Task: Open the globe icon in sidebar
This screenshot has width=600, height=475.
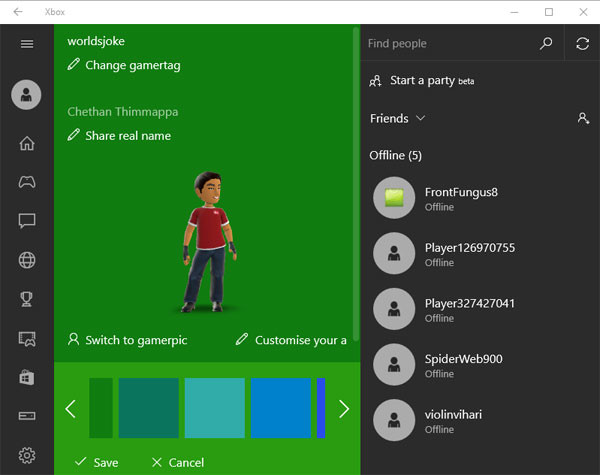Action: point(27,260)
